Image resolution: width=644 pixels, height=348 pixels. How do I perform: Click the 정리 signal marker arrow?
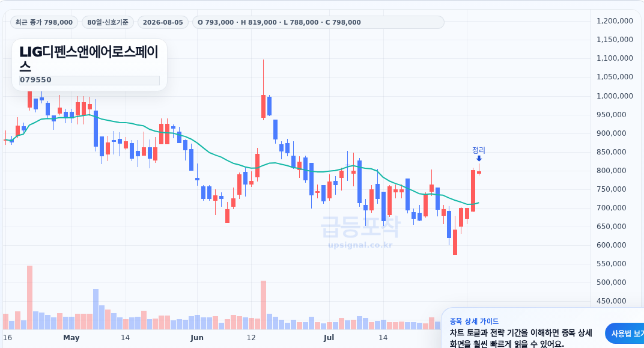[479, 159]
